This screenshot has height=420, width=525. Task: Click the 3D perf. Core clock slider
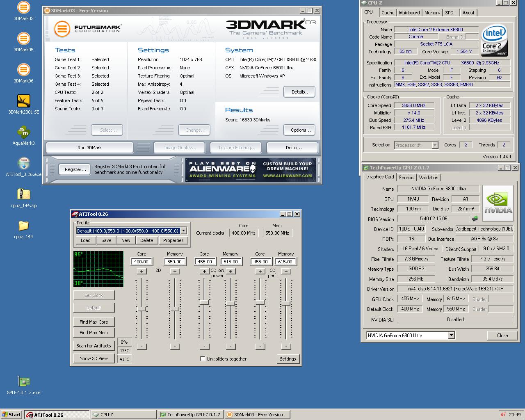[260, 302]
